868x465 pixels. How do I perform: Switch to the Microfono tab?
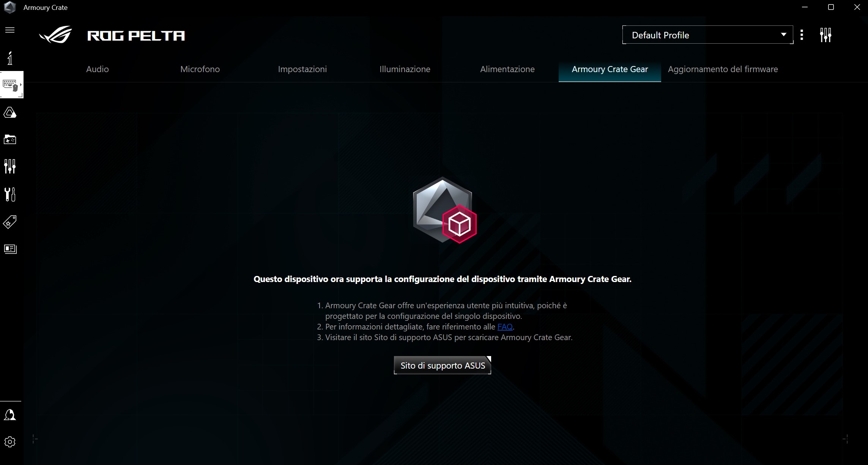point(200,69)
